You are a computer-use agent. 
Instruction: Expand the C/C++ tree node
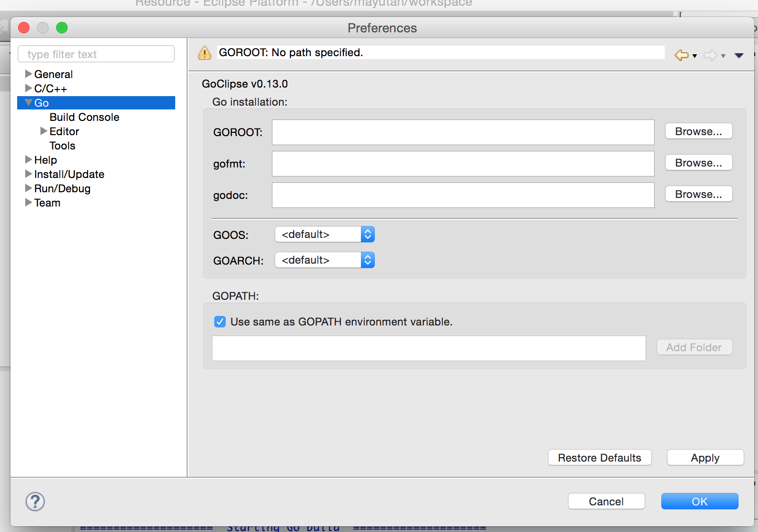pos(29,88)
